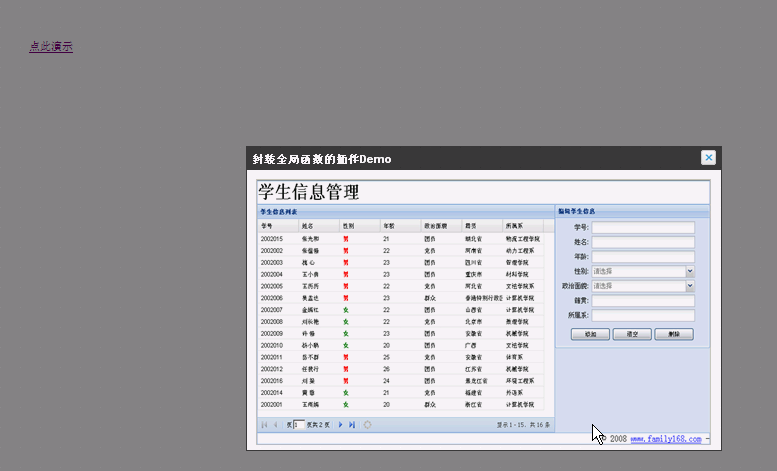
Task: Select row with student ID 2002012
Action: (x=401, y=369)
